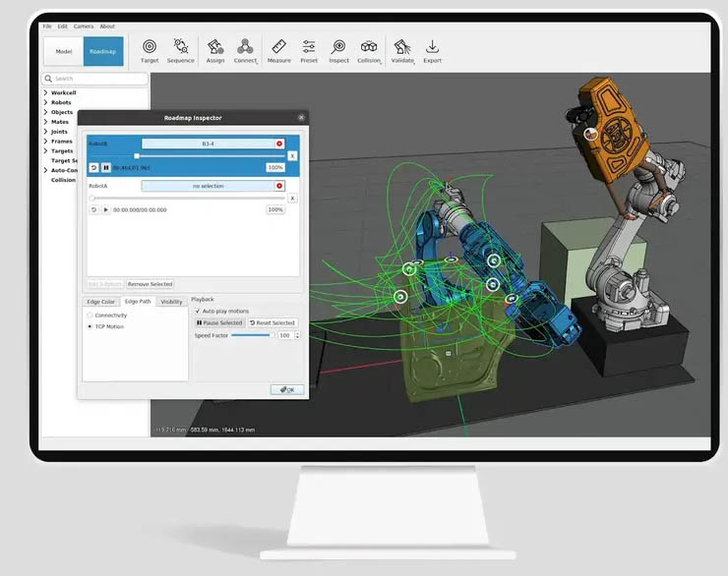Click the Speed Factor stepper arrows
The image size is (728, 576).
(x=297, y=335)
